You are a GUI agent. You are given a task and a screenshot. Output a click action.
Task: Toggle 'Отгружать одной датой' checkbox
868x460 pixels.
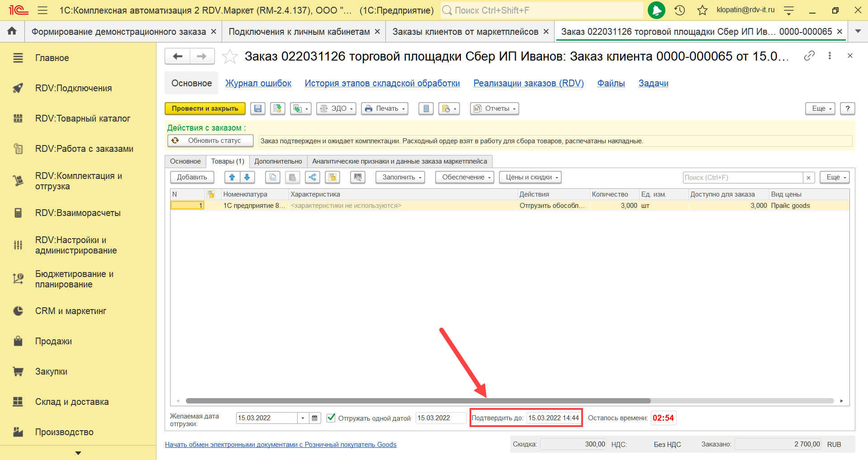331,418
